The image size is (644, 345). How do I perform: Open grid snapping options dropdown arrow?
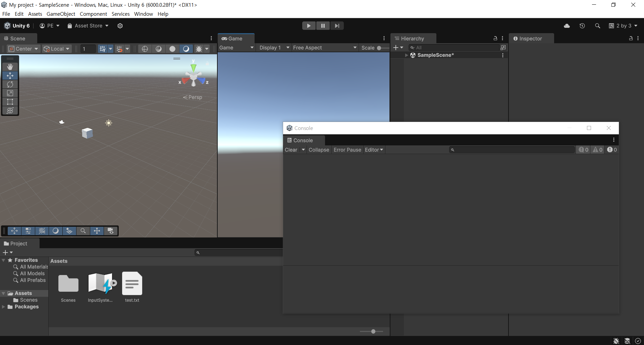[x=127, y=49]
